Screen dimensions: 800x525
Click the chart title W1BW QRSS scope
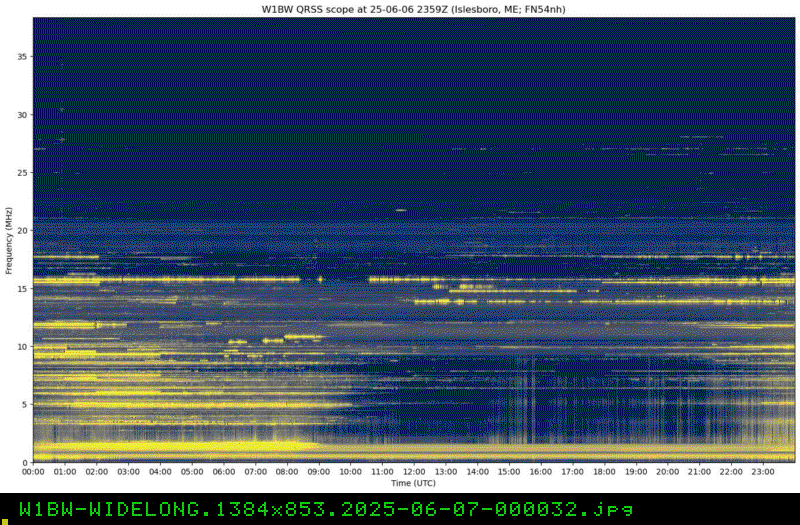click(x=413, y=9)
